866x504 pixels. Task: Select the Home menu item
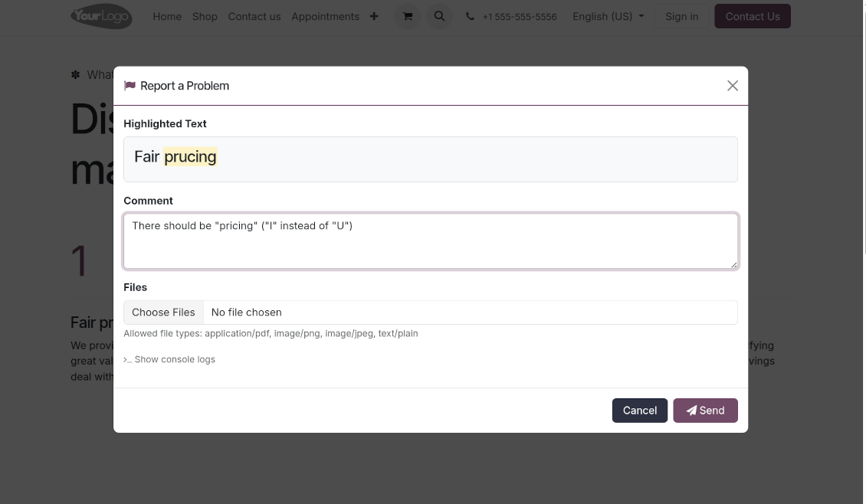click(167, 16)
